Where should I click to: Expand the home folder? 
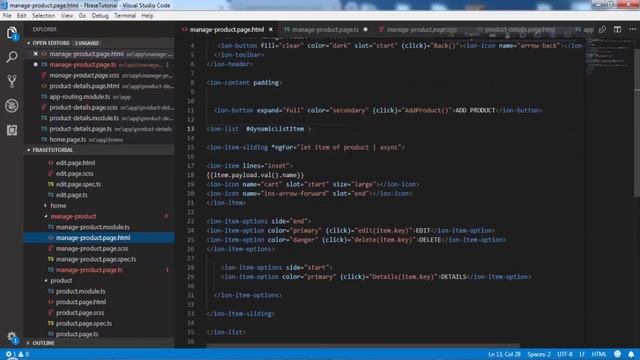(x=58, y=206)
